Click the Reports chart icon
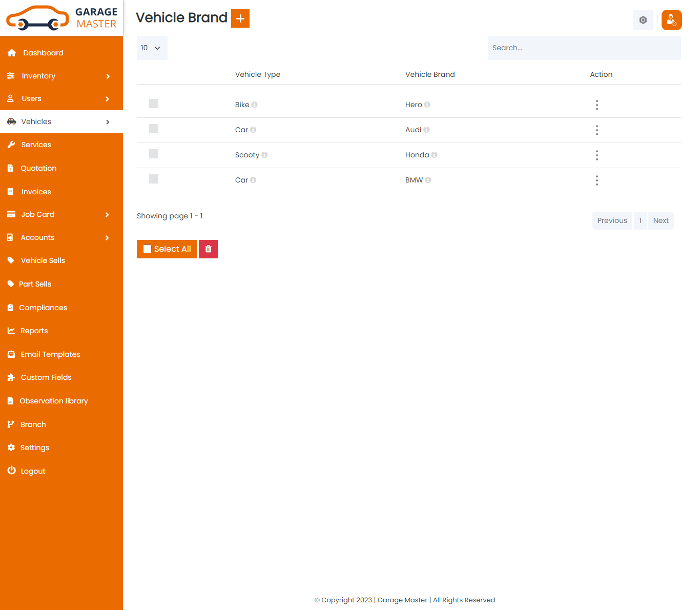Image resolution: width=700 pixels, height=610 pixels. pyautogui.click(x=11, y=331)
